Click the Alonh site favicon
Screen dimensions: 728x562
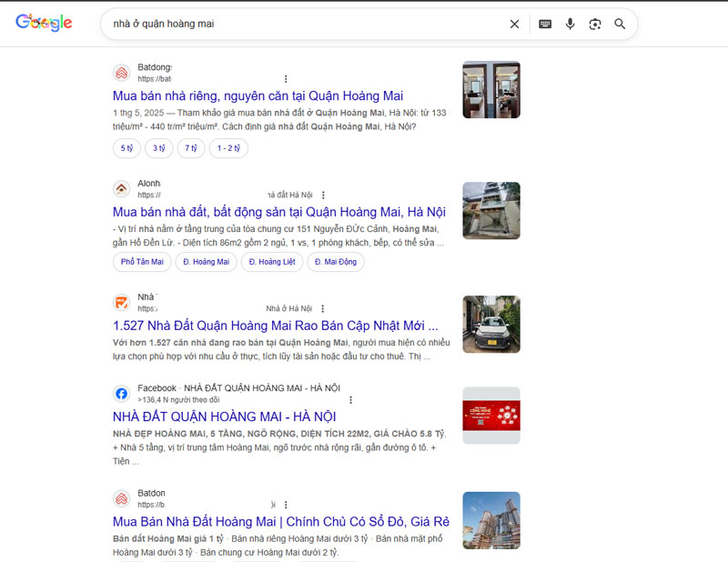point(120,188)
